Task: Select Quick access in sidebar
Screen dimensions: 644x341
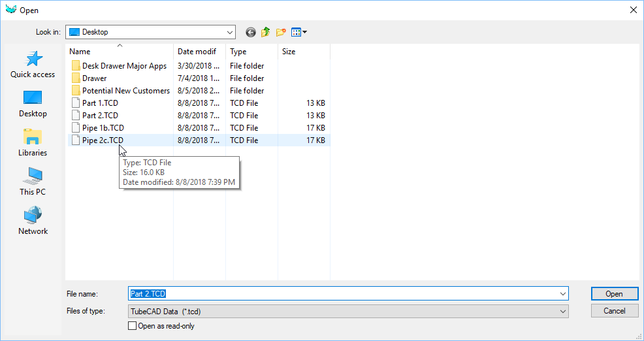Action: pyautogui.click(x=33, y=65)
